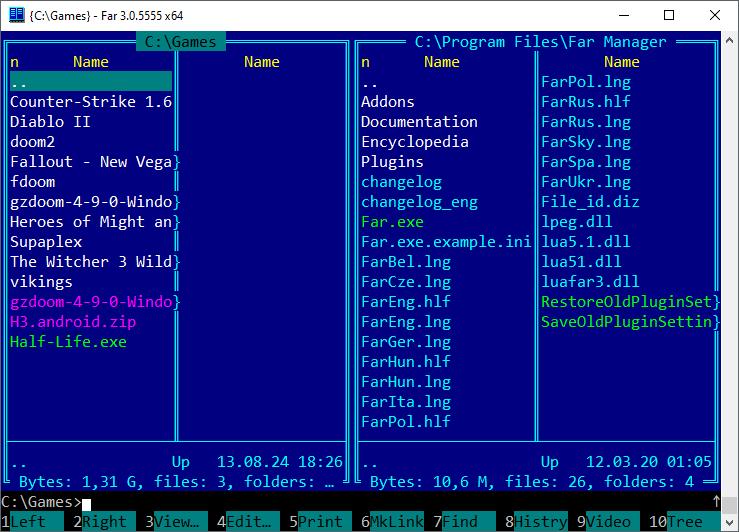Select the Supaplex folder
Viewport: 739px width, 532px height.
[46, 242]
